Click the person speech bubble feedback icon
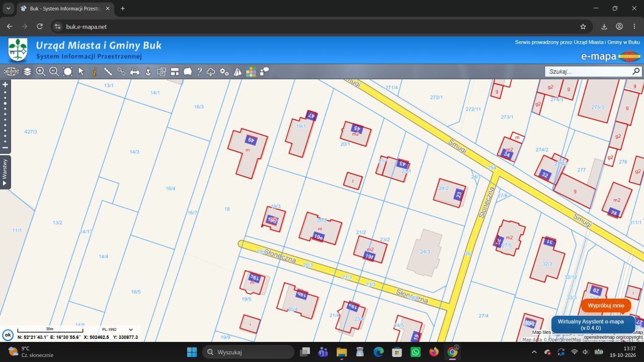Screen dimensions: 644x362 [264, 71]
